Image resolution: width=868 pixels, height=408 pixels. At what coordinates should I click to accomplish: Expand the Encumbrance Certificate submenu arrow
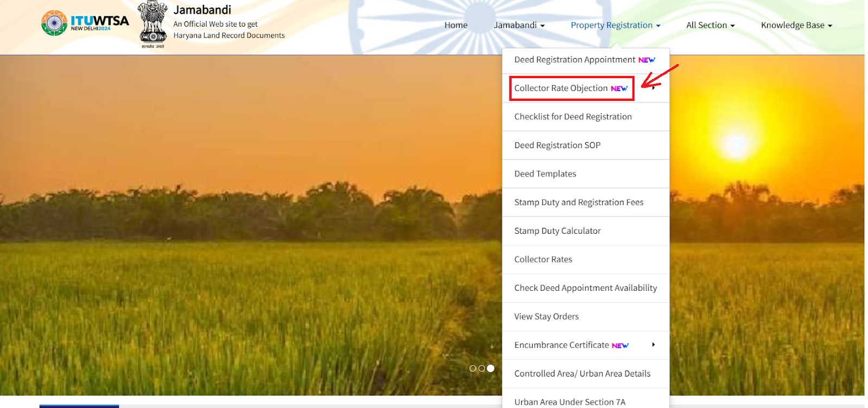[x=653, y=345]
